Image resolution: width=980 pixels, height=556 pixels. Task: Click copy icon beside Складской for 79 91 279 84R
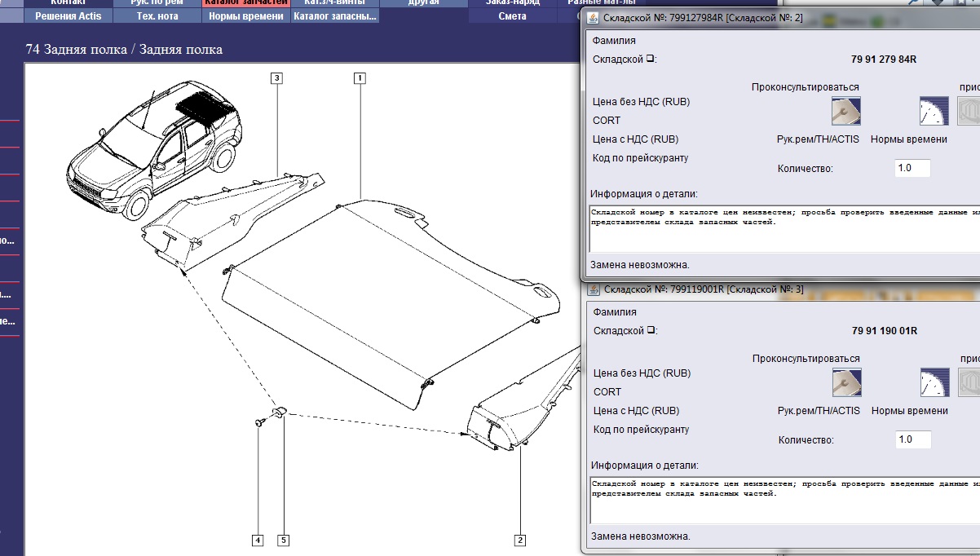651,60
